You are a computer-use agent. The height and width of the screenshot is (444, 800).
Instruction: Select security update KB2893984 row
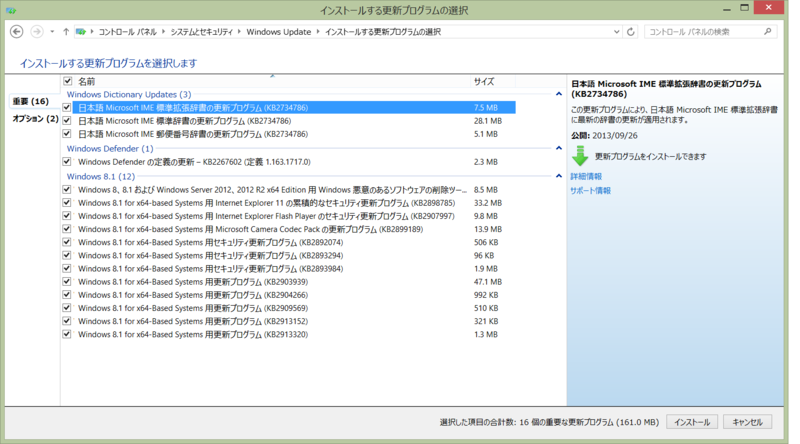click(x=288, y=268)
